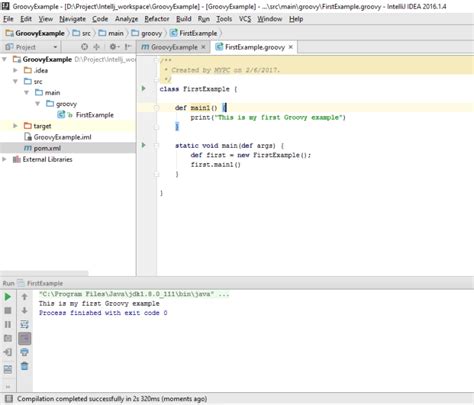Expand External Libraries node
This screenshot has width=474, height=405.
[x=4, y=159]
